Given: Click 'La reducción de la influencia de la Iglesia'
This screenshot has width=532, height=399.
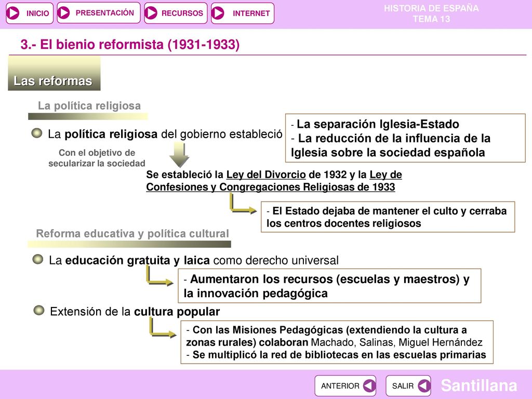Looking at the screenshot, I should (x=391, y=145).
